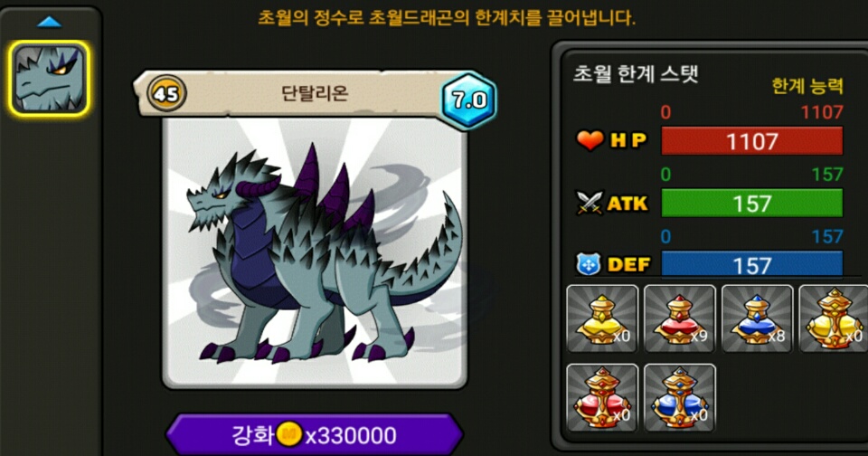Click the 한계 능력 label
The height and width of the screenshot is (456, 868).
tap(807, 86)
